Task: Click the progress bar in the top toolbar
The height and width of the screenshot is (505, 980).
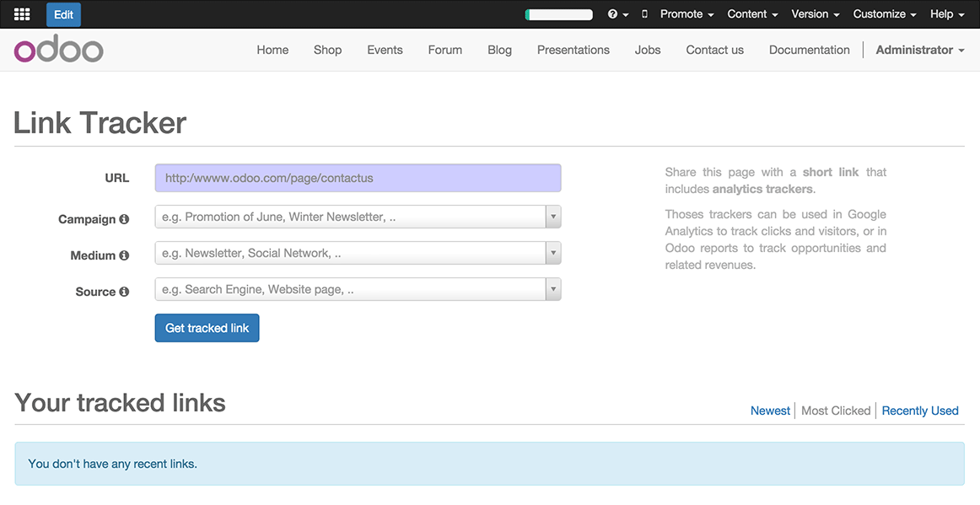Action: click(558, 13)
